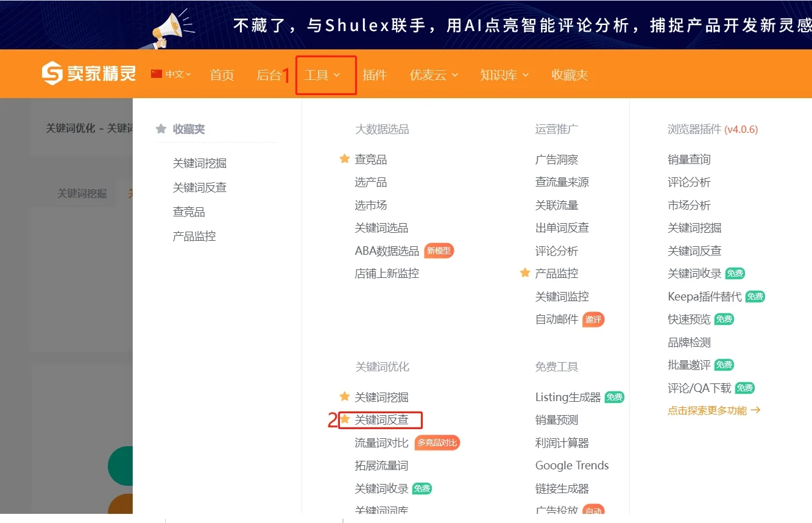Click the 免费 badge next to Listing生成器
Viewport: 812px width, 523px height.
615,397
